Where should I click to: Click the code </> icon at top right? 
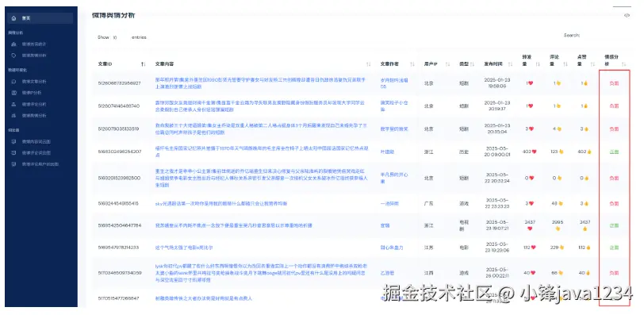coord(627,16)
